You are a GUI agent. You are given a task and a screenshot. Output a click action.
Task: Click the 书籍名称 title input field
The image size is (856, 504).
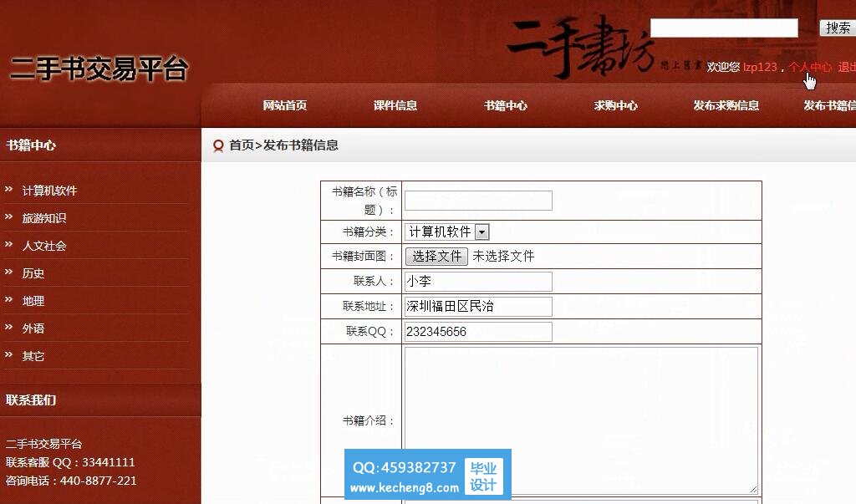pos(478,201)
